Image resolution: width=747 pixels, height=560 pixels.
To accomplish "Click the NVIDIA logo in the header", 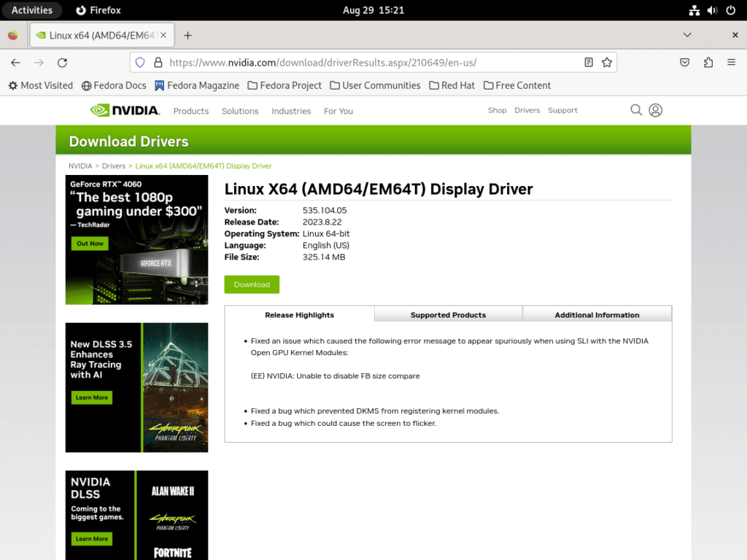I will (125, 110).
